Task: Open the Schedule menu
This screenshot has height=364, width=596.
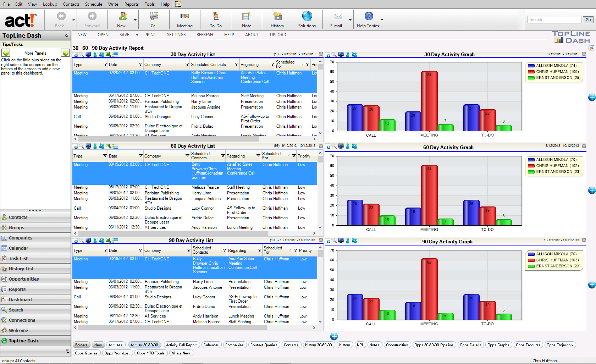Action: tap(93, 4)
